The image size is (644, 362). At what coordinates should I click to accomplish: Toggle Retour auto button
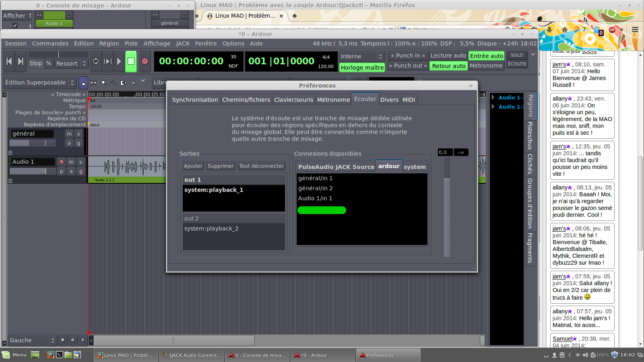pos(449,66)
